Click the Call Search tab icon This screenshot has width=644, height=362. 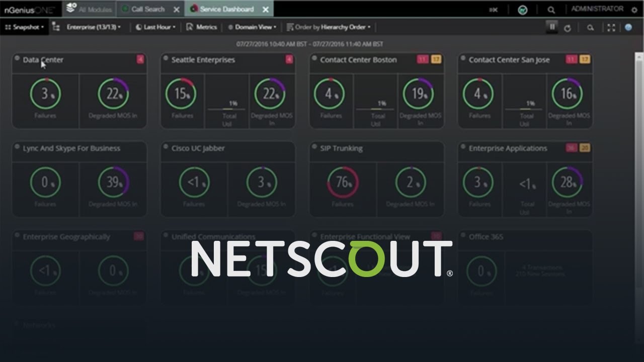[125, 9]
